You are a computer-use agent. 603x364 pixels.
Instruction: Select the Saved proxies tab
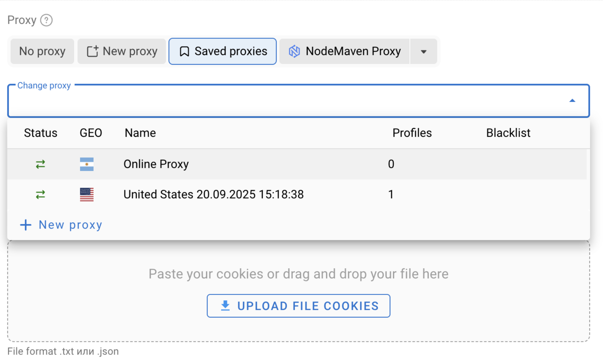223,51
